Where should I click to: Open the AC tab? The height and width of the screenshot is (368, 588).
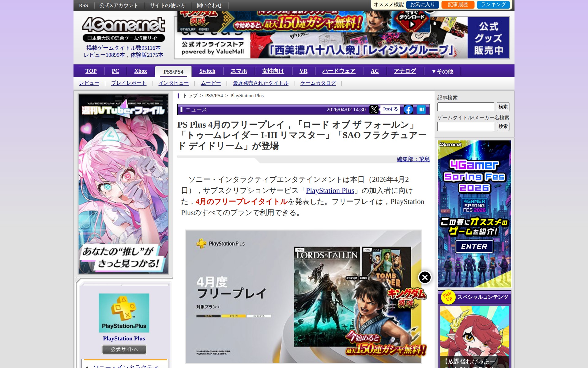[375, 71]
